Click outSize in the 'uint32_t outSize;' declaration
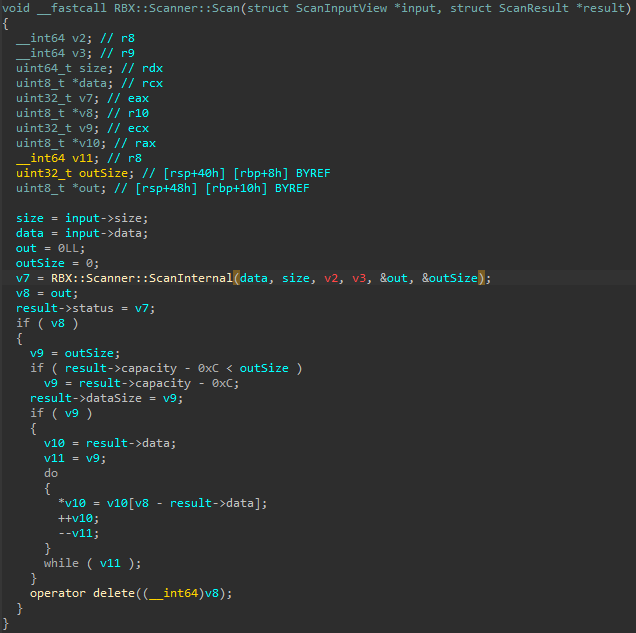 pos(103,173)
